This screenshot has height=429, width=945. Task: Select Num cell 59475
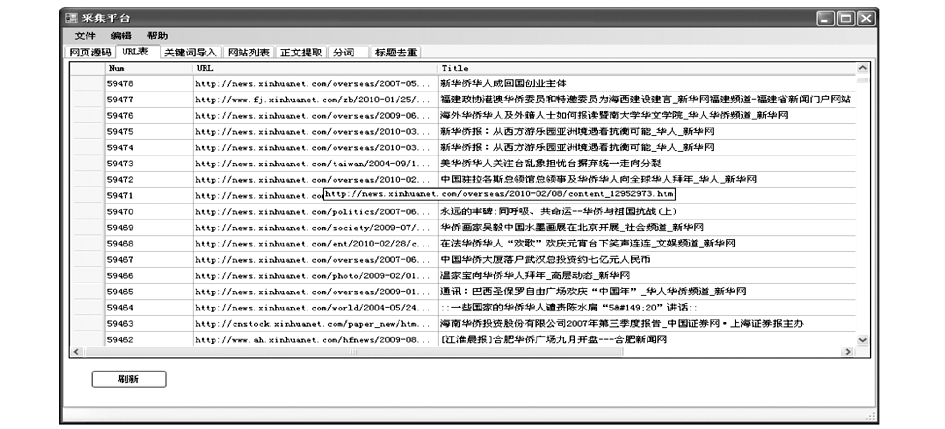[149, 131]
